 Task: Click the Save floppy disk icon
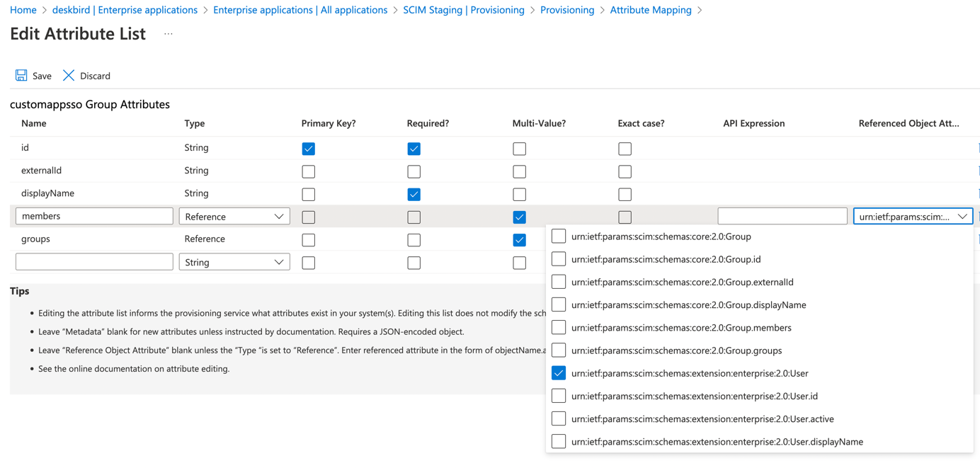(21, 75)
